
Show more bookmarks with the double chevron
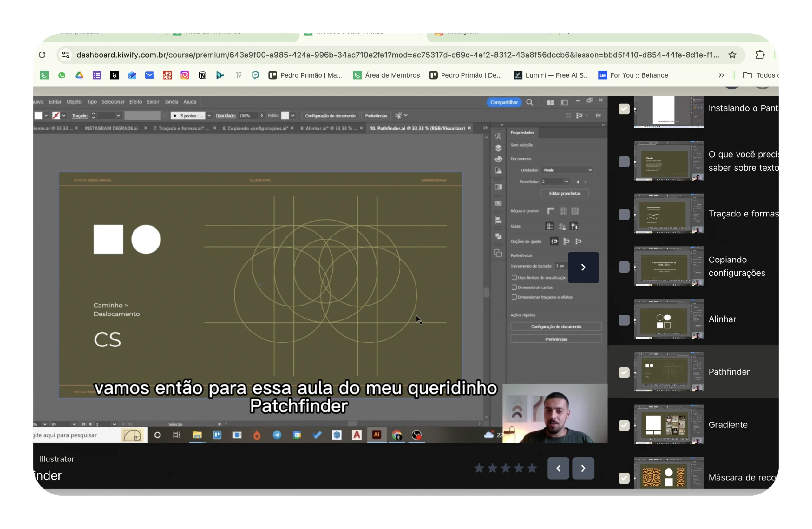pyautogui.click(x=721, y=75)
